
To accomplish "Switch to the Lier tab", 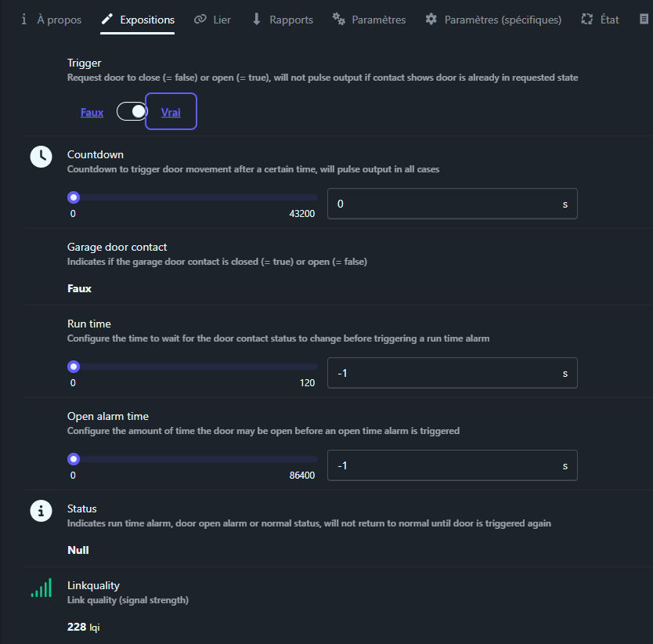I will pos(222,20).
